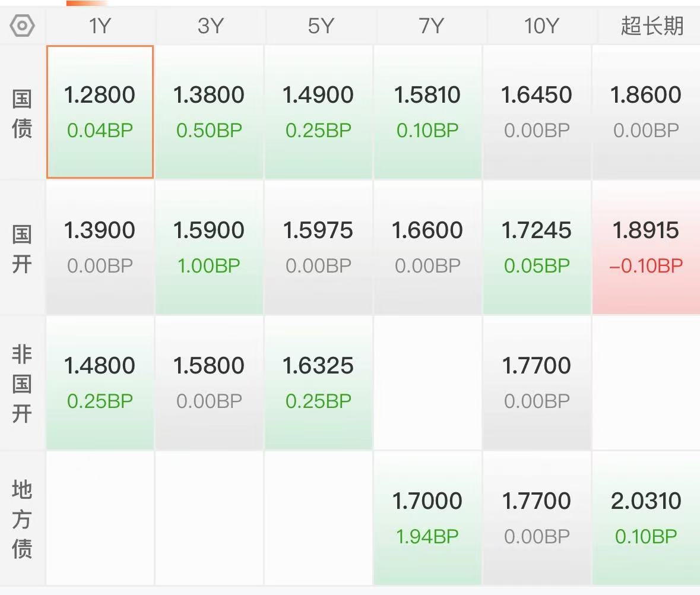Click the red 国开 超长期 cell 1.8915
Image resolution: width=700 pixels, height=595 pixels.
point(646,247)
